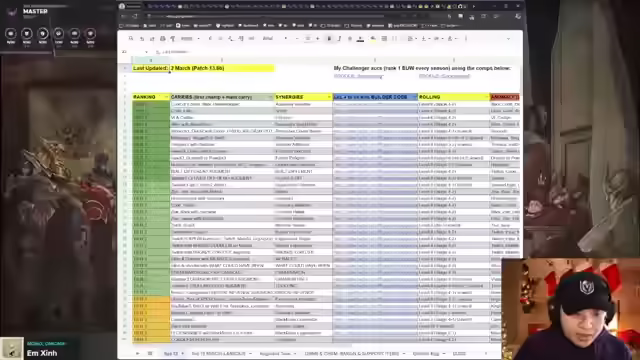The height and width of the screenshot is (360, 640).
Task: Apply strikethrough formatting
Action: pos(350,38)
